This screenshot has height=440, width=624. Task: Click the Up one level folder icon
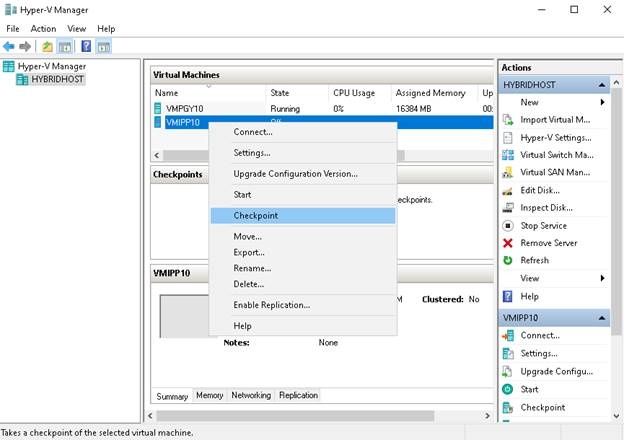[47, 47]
